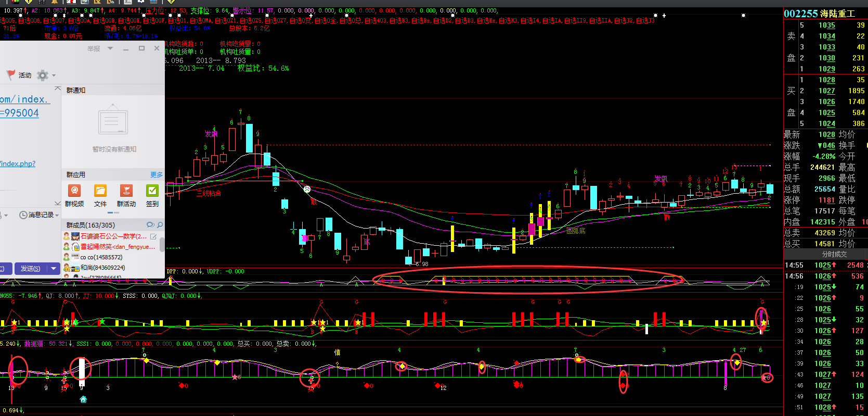Viewport: 868px width, 416px height.
Task: Click the 涨幅 -4.28% value
Action: (x=824, y=156)
